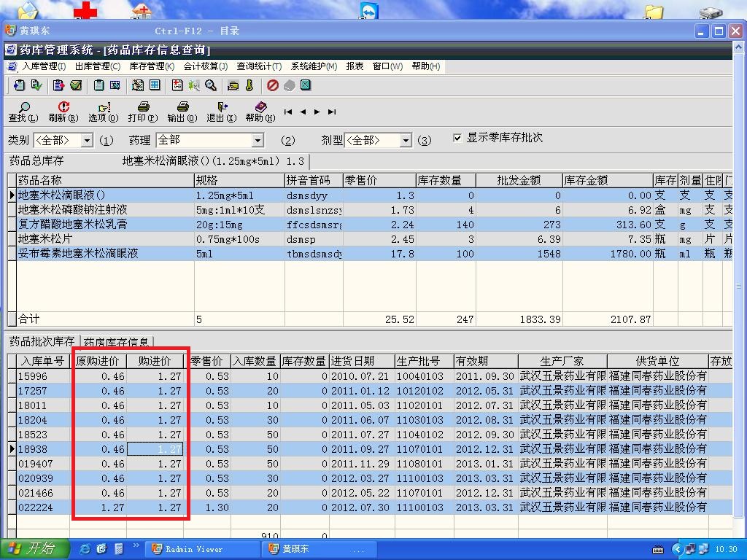
Task: Select the 地塞米松片 row in drug list
Action: pyautogui.click(x=45, y=239)
